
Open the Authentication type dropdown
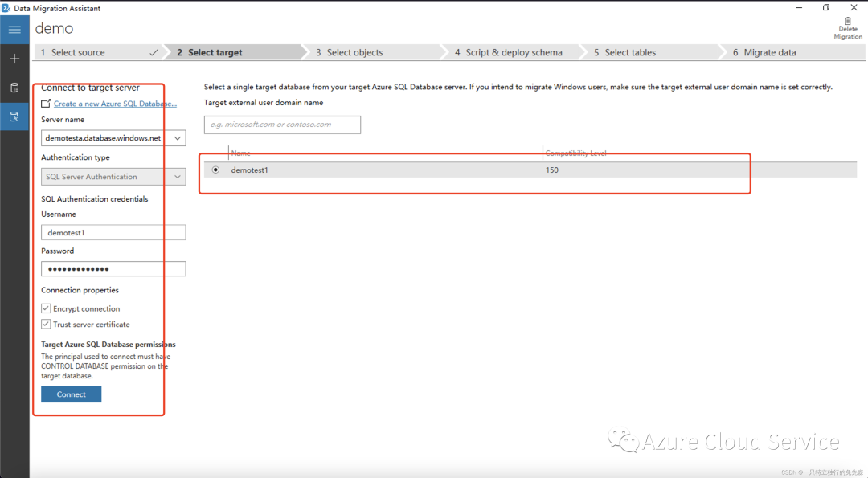click(113, 177)
